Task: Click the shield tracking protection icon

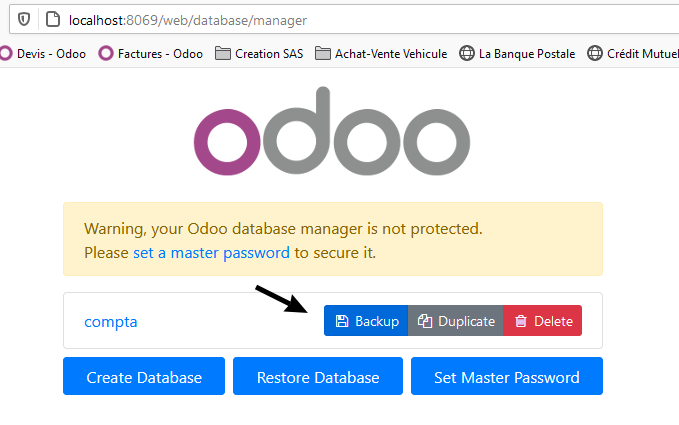Action: click(x=24, y=19)
